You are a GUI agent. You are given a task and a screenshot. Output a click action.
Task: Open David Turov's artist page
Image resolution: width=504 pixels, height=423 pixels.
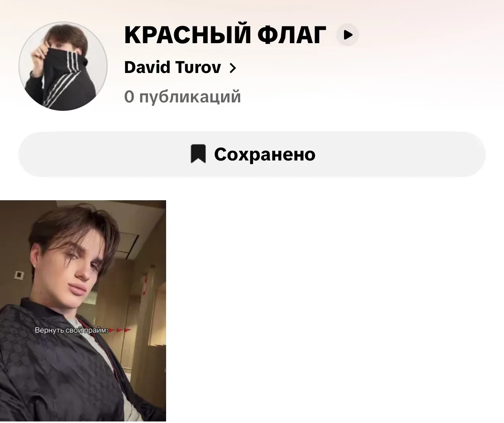click(x=180, y=68)
